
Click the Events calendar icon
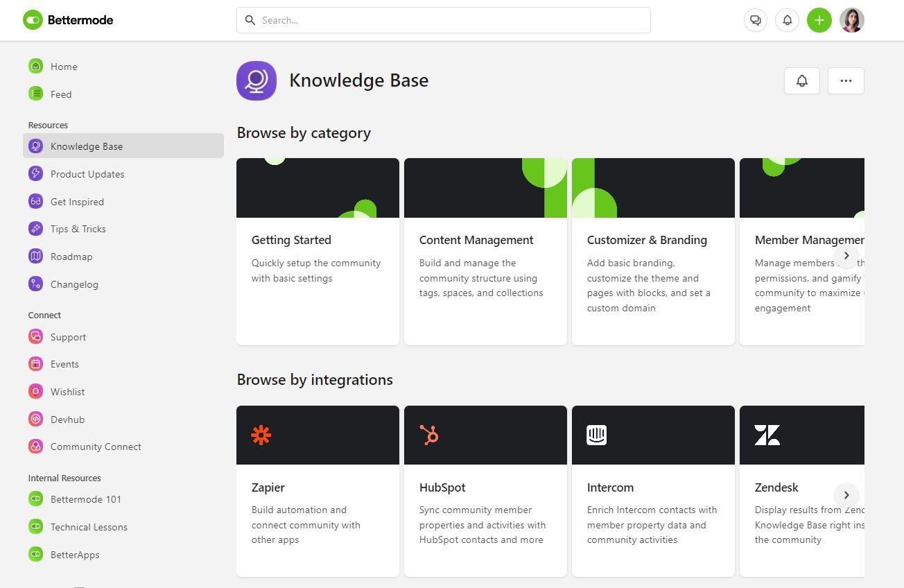coord(35,364)
